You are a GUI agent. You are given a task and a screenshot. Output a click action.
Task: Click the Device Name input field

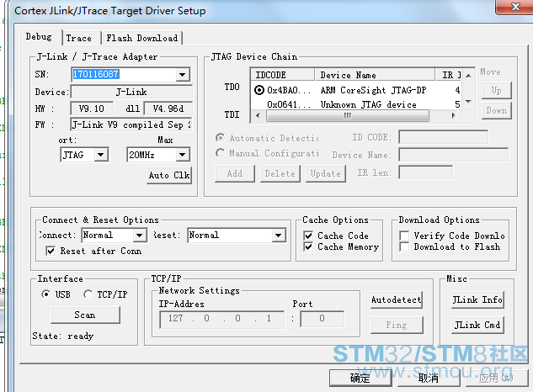[x=454, y=155]
